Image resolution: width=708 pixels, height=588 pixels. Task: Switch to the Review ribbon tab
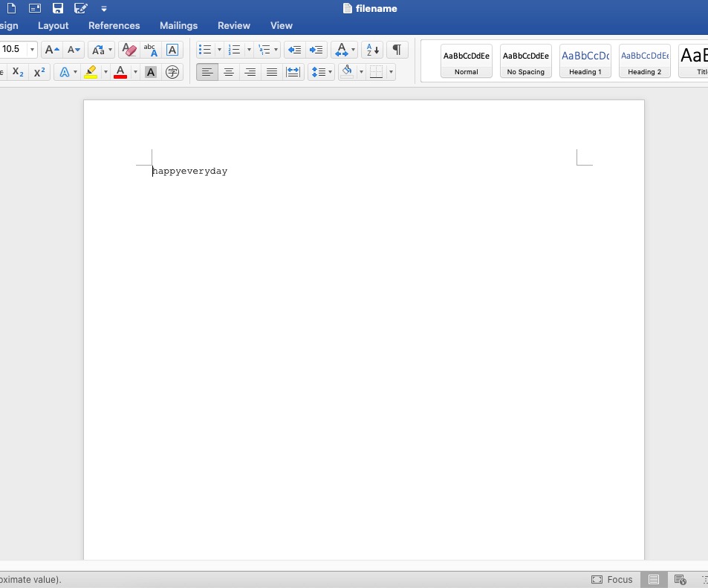pyautogui.click(x=233, y=25)
